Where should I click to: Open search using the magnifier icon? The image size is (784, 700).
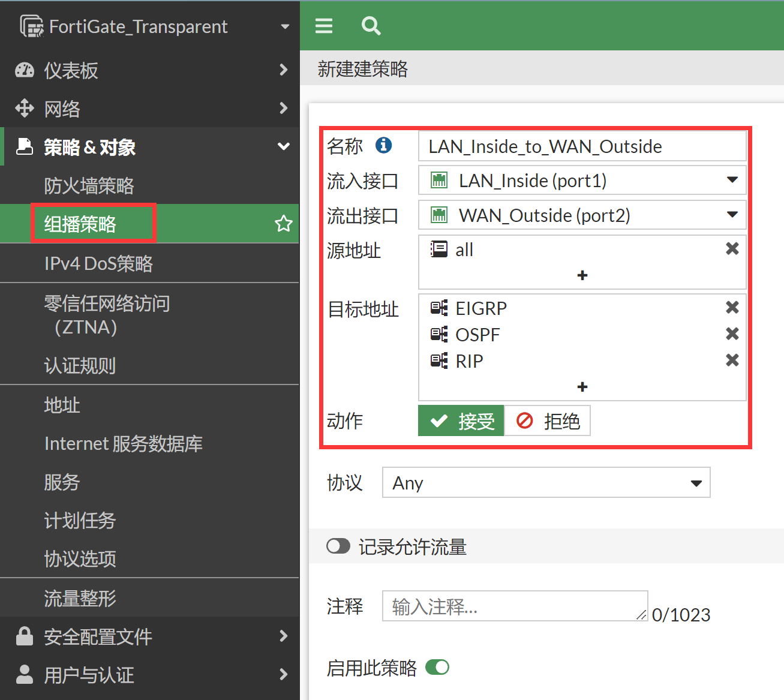click(371, 26)
